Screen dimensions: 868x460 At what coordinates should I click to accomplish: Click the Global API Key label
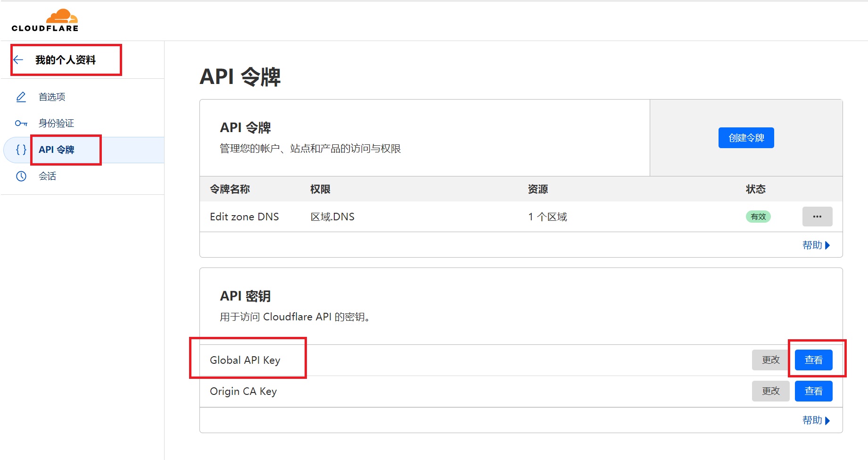point(245,360)
